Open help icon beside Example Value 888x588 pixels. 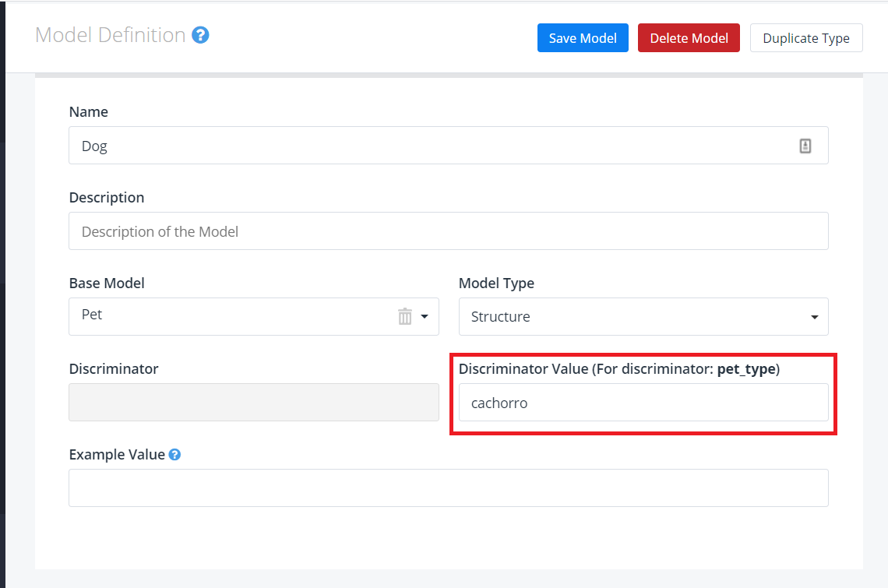[x=175, y=454]
